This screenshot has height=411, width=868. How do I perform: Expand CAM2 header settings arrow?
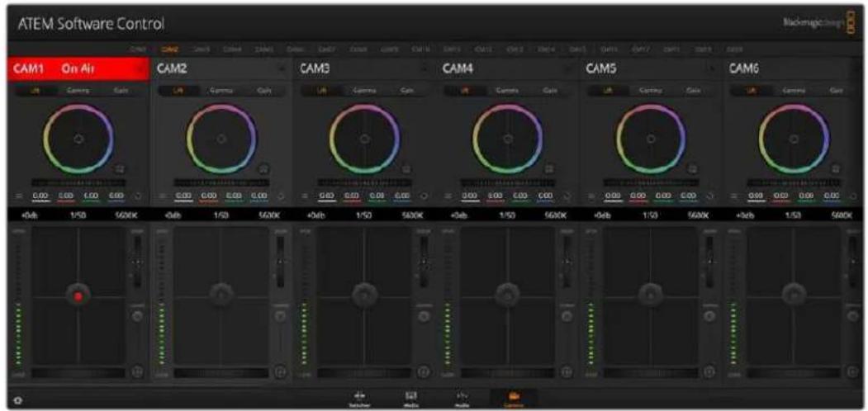282,69
